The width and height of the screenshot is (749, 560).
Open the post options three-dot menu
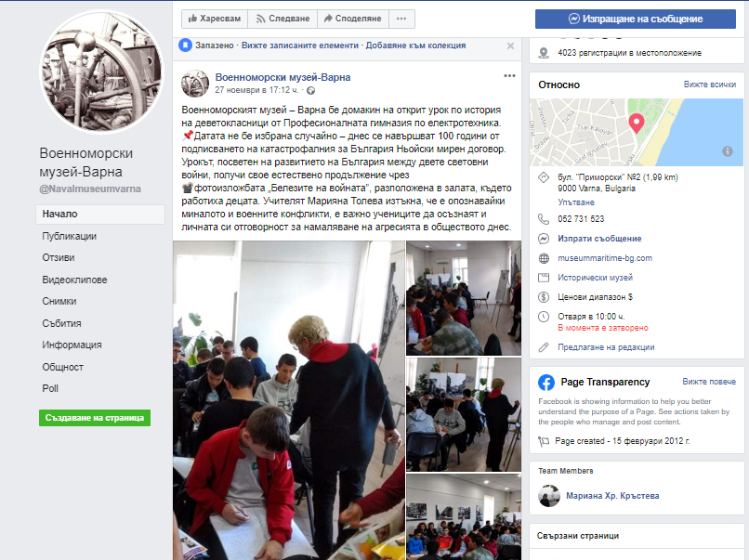pyautogui.click(x=509, y=76)
